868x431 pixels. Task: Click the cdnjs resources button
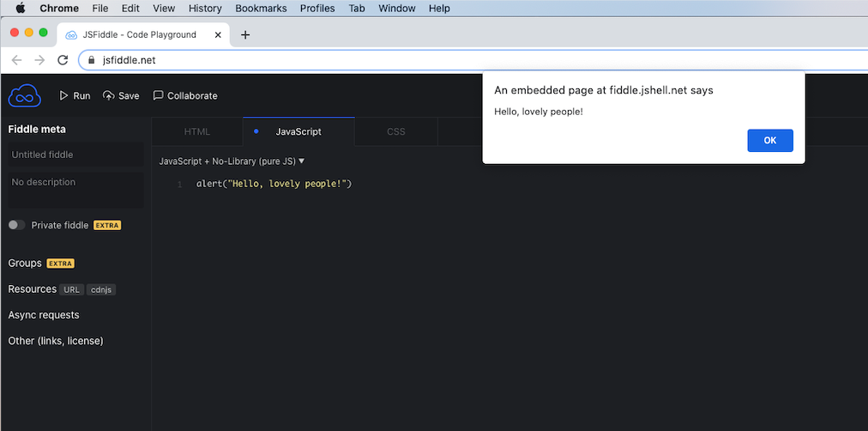(101, 289)
